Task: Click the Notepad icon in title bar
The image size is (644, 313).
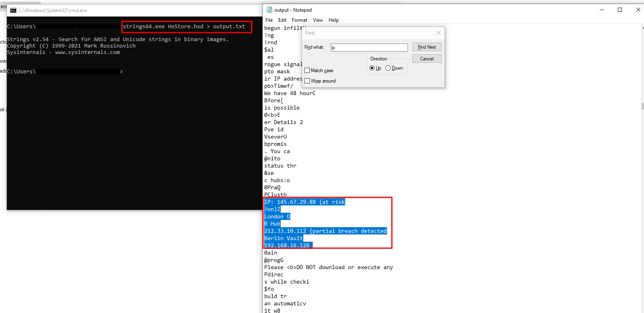Action: pos(269,10)
